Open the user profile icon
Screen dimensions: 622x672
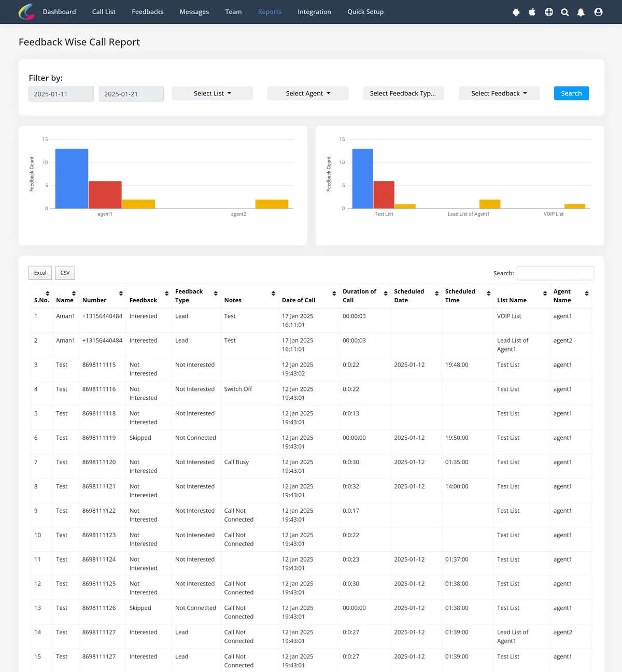tap(598, 12)
